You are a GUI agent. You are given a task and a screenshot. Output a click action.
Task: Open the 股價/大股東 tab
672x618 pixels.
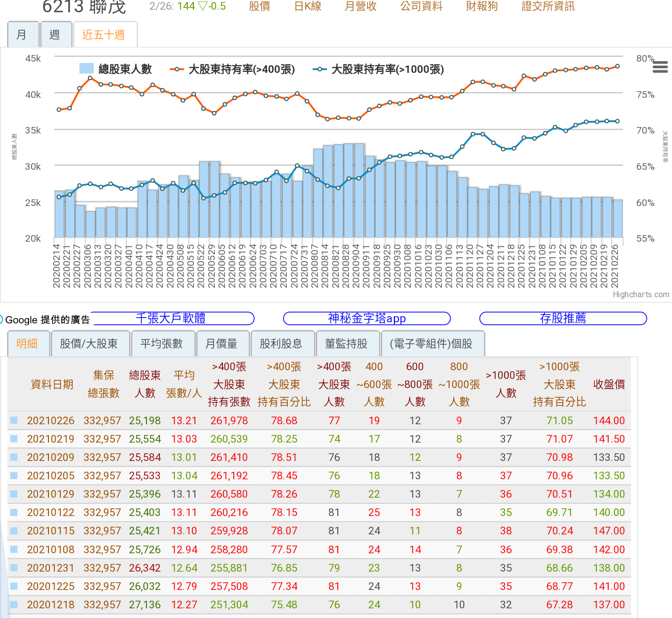[x=89, y=344]
